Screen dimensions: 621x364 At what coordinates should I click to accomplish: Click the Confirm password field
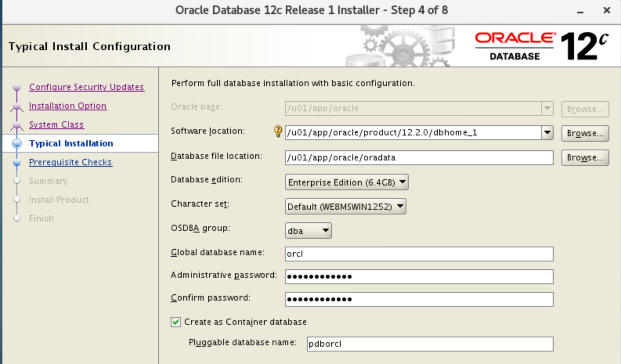pyautogui.click(x=419, y=299)
